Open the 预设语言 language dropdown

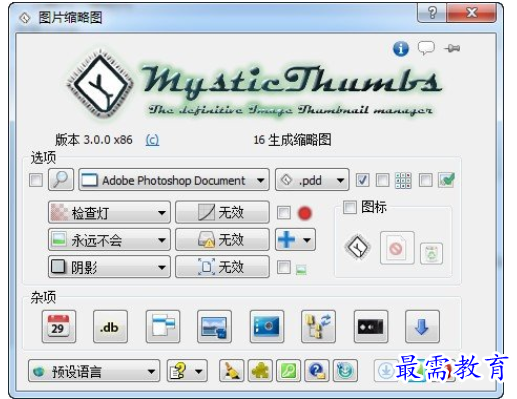click(x=94, y=371)
